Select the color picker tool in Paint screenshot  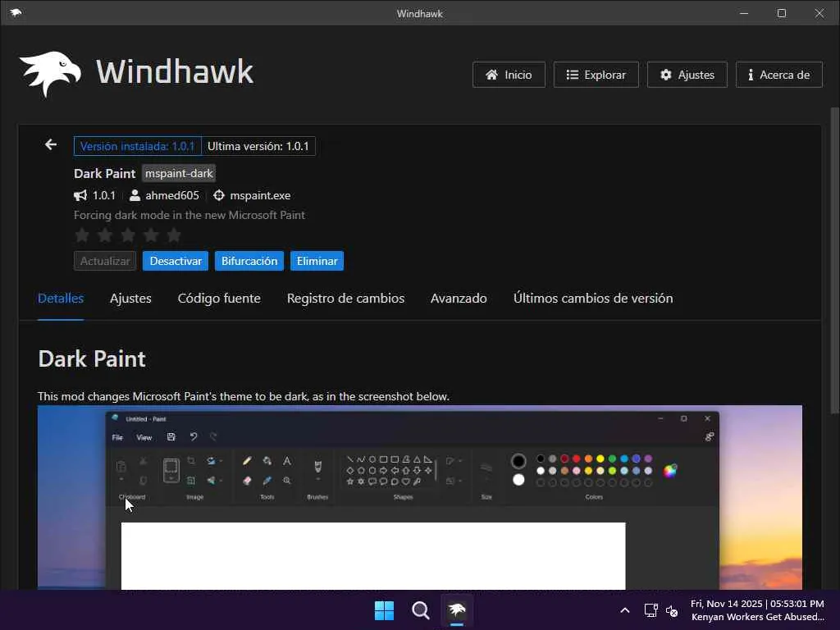point(267,481)
